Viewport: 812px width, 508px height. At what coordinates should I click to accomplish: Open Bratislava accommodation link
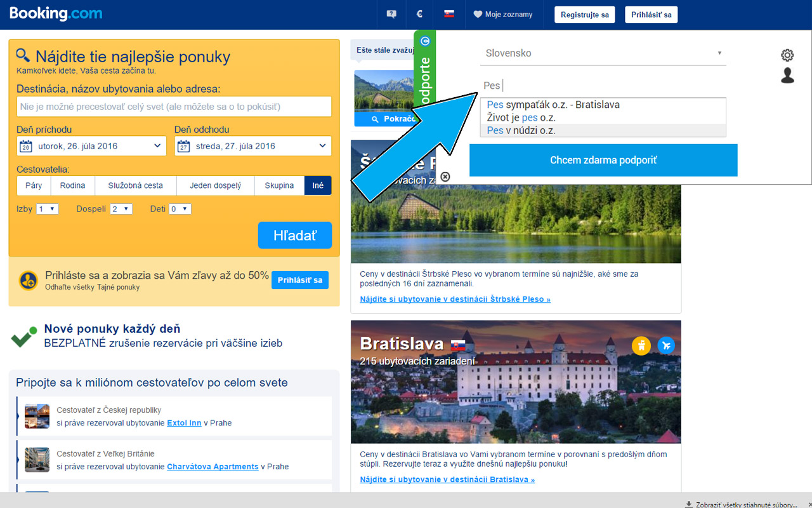[447, 480]
